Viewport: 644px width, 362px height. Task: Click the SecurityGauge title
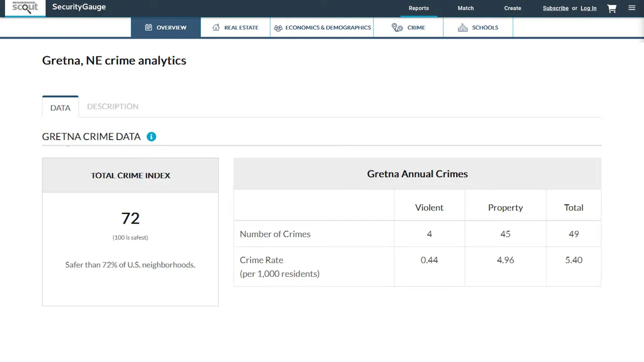pos(79,7)
